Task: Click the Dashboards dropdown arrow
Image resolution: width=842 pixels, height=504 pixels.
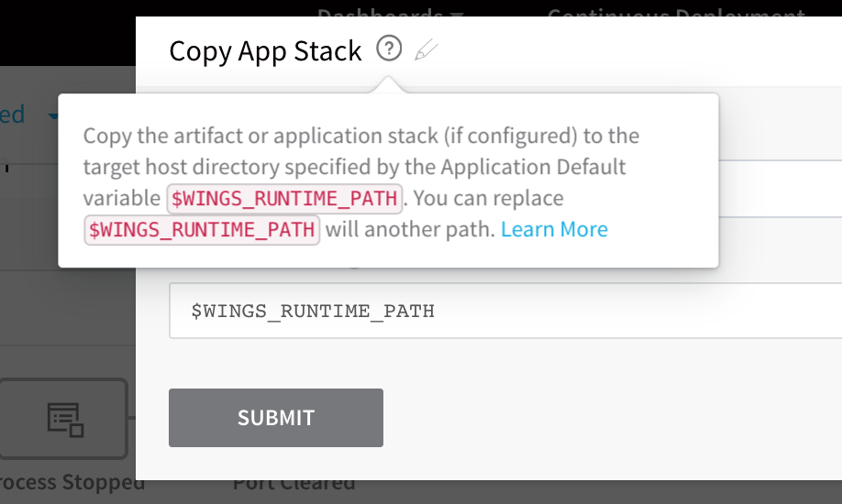Action: (457, 14)
